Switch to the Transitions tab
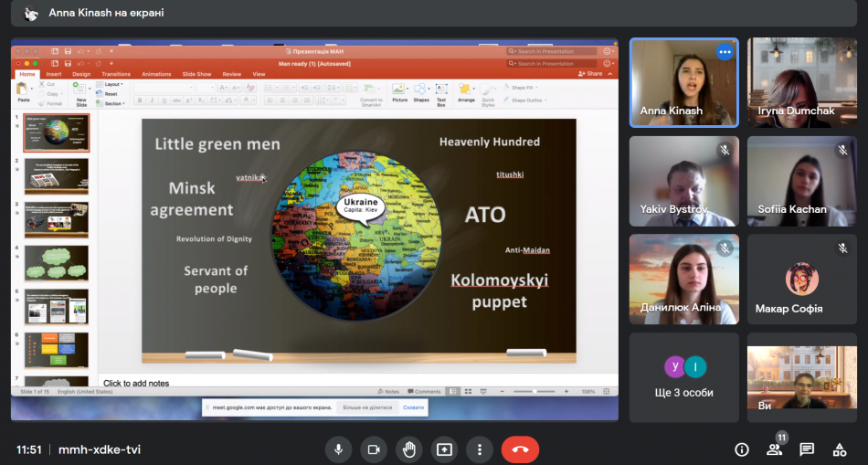The height and width of the screenshot is (465, 868). [116, 74]
